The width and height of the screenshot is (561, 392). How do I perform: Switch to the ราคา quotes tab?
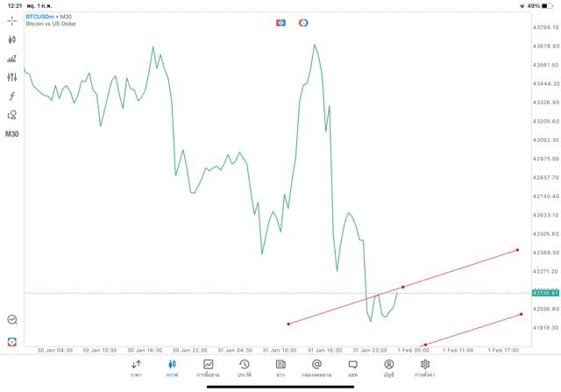pyautogui.click(x=136, y=367)
